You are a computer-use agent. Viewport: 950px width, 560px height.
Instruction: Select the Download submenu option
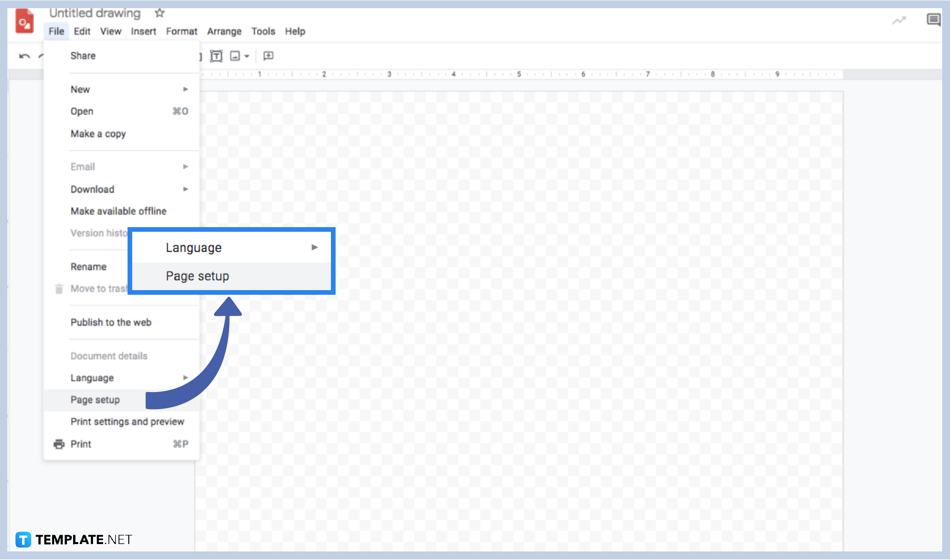point(93,189)
